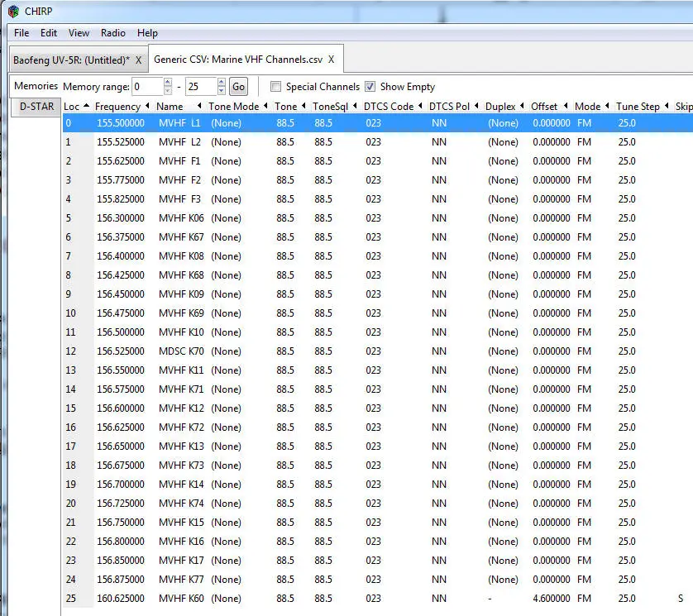Increase the memory range end value
The width and height of the screenshot is (693, 616).
[x=222, y=82]
